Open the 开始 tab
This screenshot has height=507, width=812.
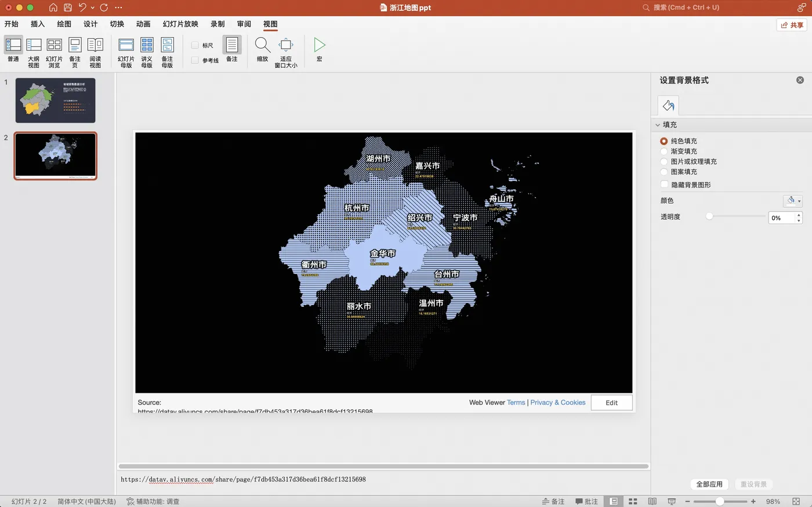[12, 24]
